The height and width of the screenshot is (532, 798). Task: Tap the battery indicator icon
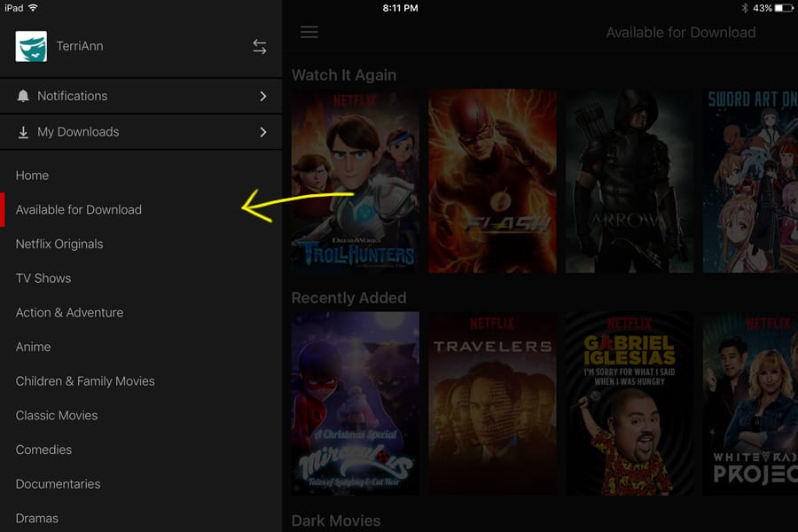[784, 8]
